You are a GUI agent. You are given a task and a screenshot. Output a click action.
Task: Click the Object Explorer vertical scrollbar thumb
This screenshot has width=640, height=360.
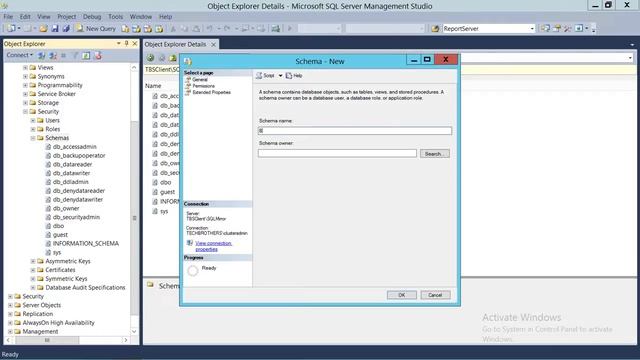[134, 218]
